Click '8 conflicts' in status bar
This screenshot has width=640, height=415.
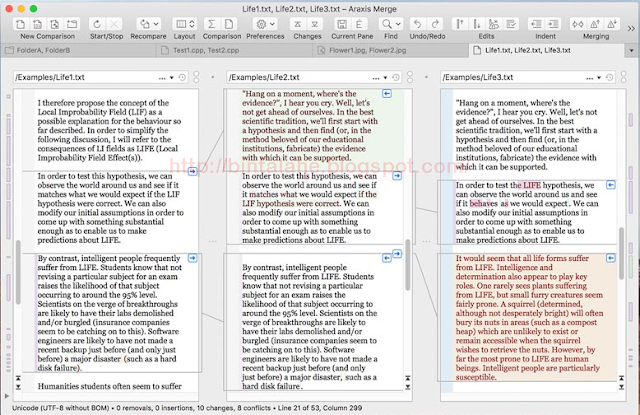tap(253, 408)
